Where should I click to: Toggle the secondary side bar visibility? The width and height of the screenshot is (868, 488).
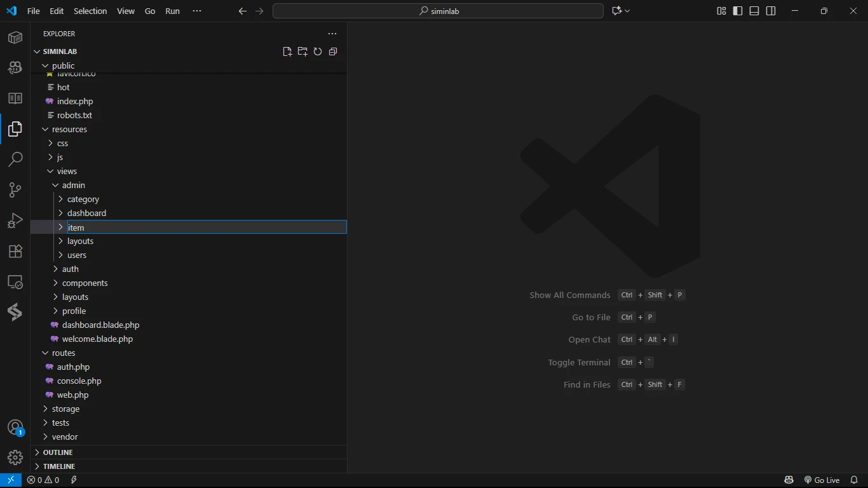pyautogui.click(x=771, y=11)
